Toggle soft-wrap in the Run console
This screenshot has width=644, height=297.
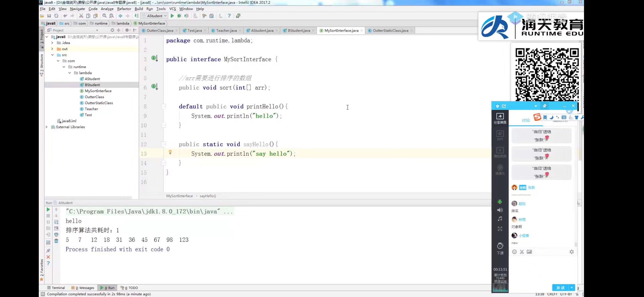pos(56,222)
